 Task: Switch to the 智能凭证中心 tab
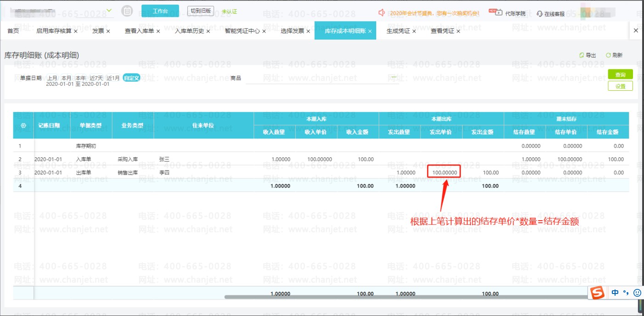click(242, 31)
